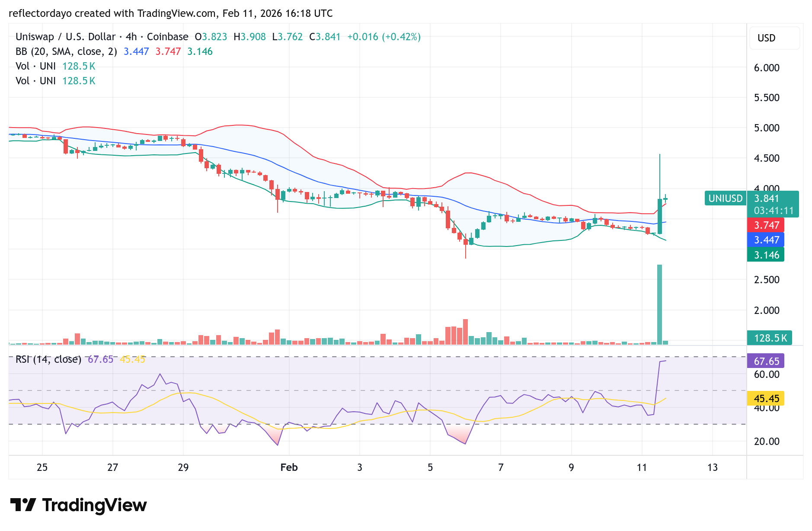
Task: Click the red 3.747 upper band label
Action: [766, 225]
